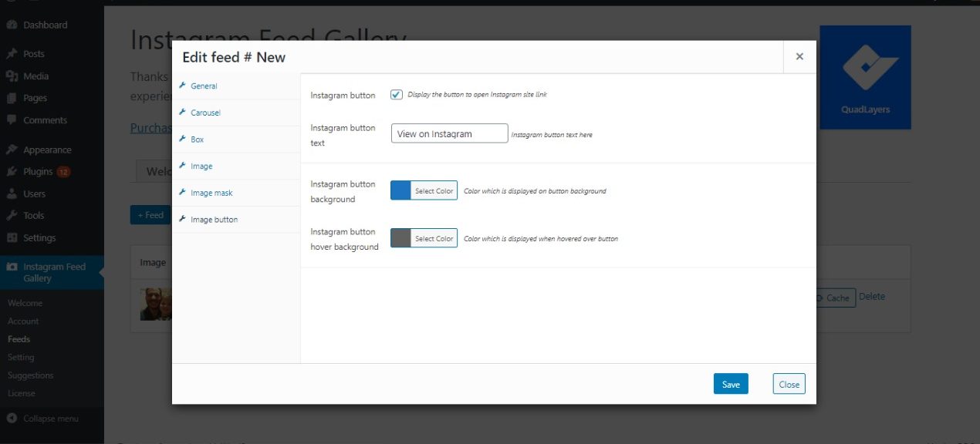This screenshot has width=980, height=444.
Task: Click the wrench icon next to Carousel
Action: (182, 113)
